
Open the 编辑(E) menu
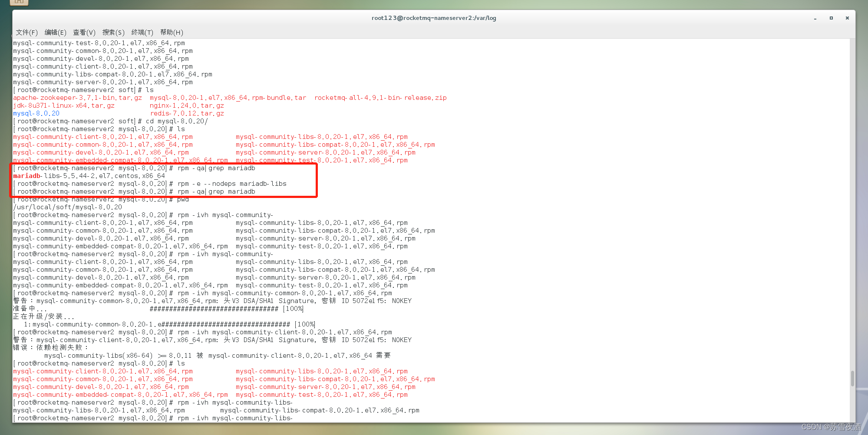pos(56,32)
